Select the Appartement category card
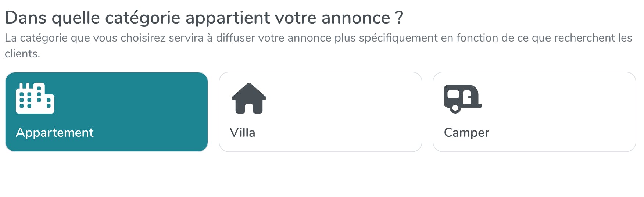 (x=107, y=112)
